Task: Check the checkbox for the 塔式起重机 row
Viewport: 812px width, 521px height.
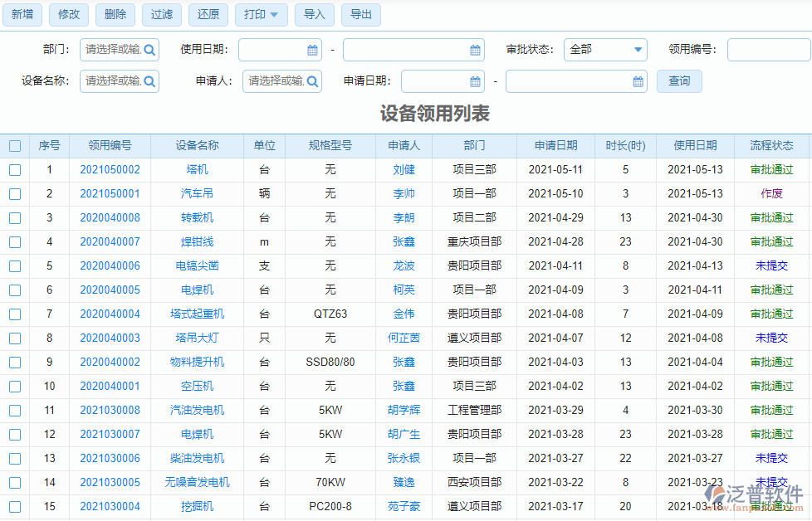Action: click(15, 314)
